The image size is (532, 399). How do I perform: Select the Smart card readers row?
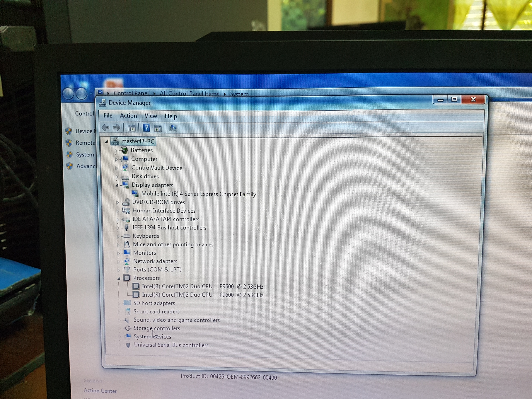tap(157, 311)
